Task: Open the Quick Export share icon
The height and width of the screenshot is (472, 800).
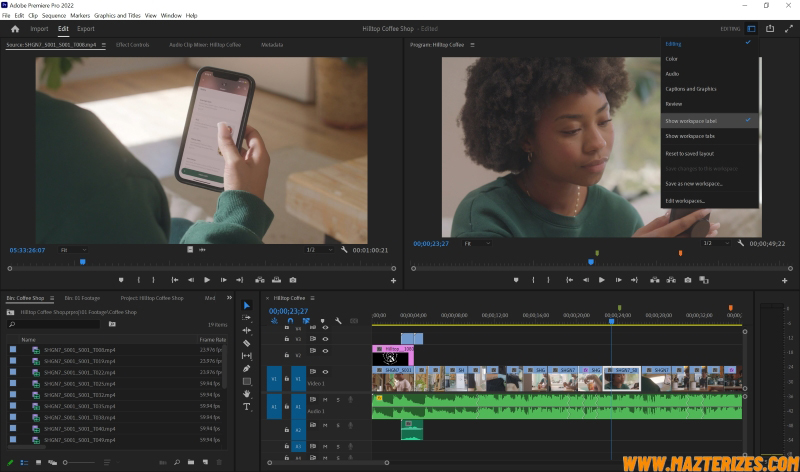Action: pyautogui.click(x=770, y=29)
